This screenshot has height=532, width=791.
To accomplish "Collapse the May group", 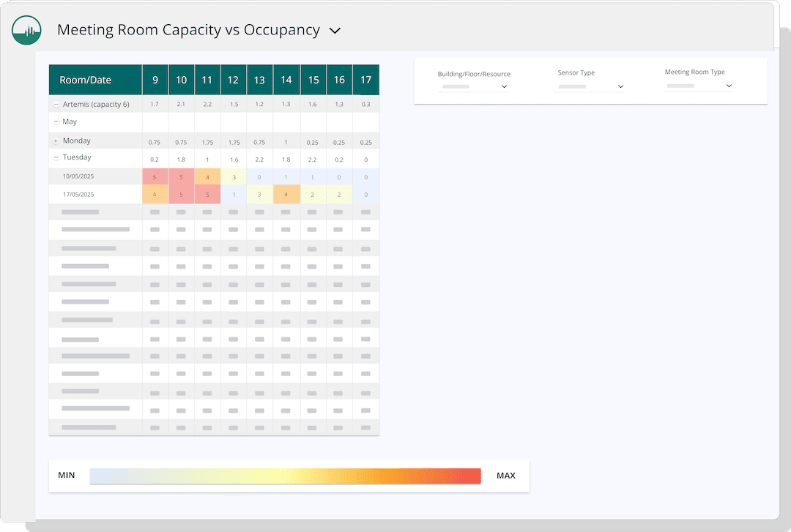I will click(57, 121).
